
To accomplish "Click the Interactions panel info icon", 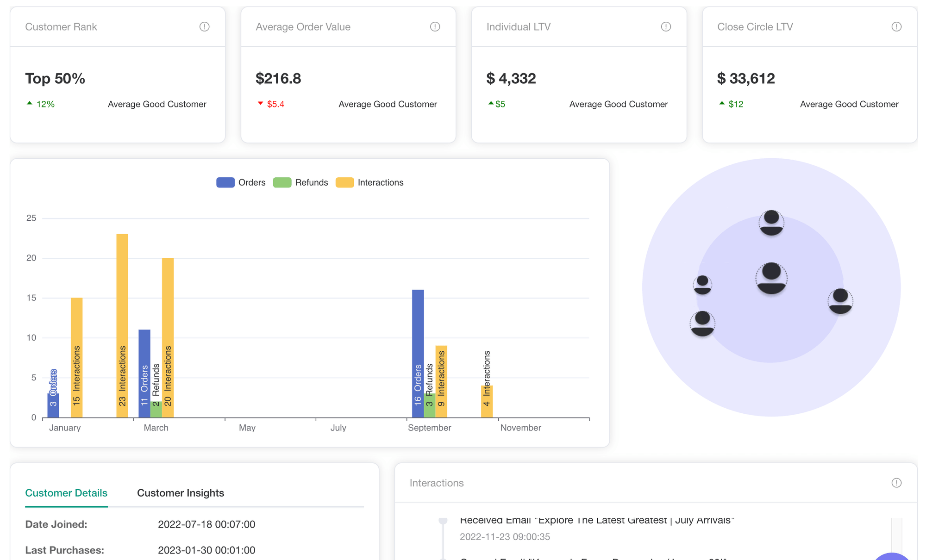I will (x=896, y=483).
